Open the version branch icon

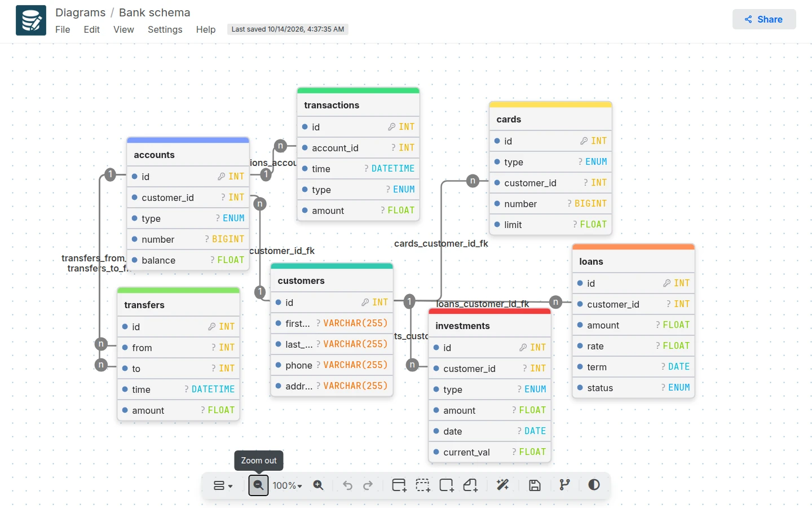point(564,485)
